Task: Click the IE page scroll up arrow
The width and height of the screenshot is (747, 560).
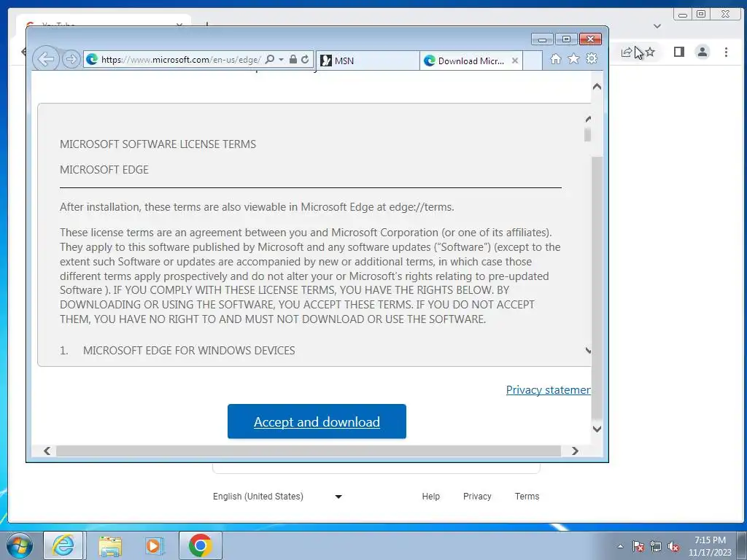Action: point(597,87)
